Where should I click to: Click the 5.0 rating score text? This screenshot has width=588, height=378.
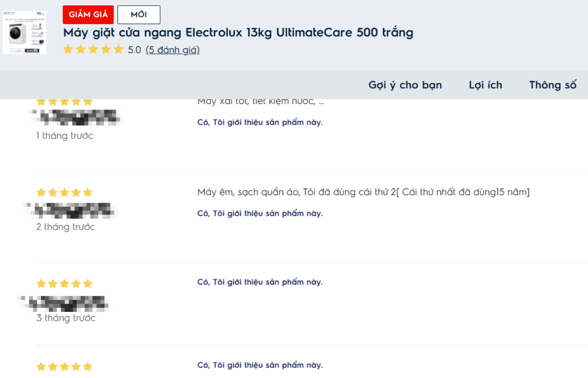(x=134, y=50)
